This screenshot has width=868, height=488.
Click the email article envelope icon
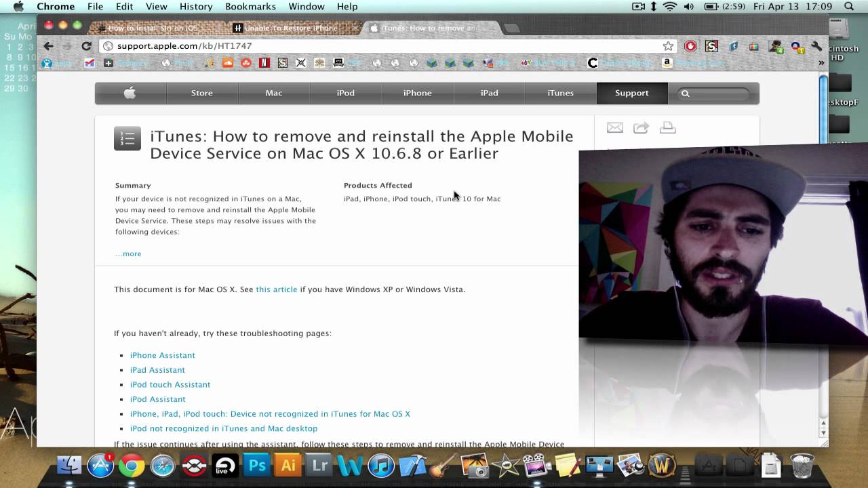click(x=615, y=127)
